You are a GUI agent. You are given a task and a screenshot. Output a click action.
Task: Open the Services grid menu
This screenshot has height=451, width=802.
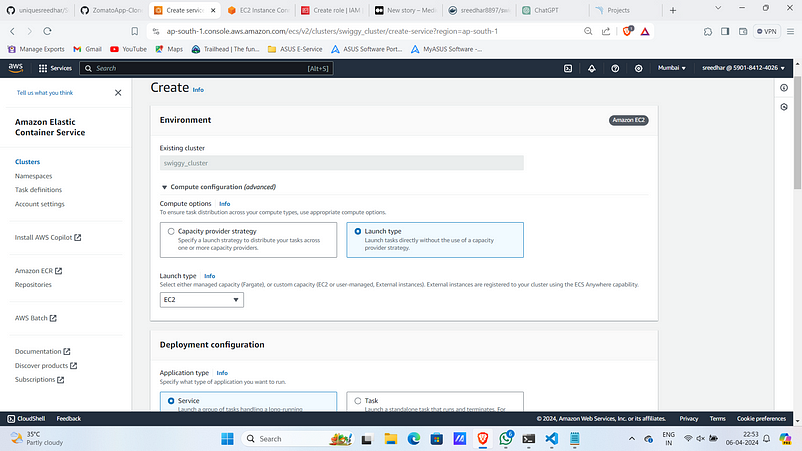55,68
